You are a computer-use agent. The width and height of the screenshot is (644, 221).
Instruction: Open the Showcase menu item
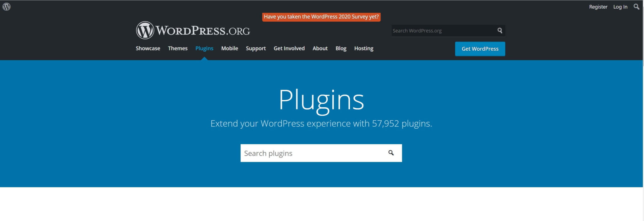[x=148, y=48]
